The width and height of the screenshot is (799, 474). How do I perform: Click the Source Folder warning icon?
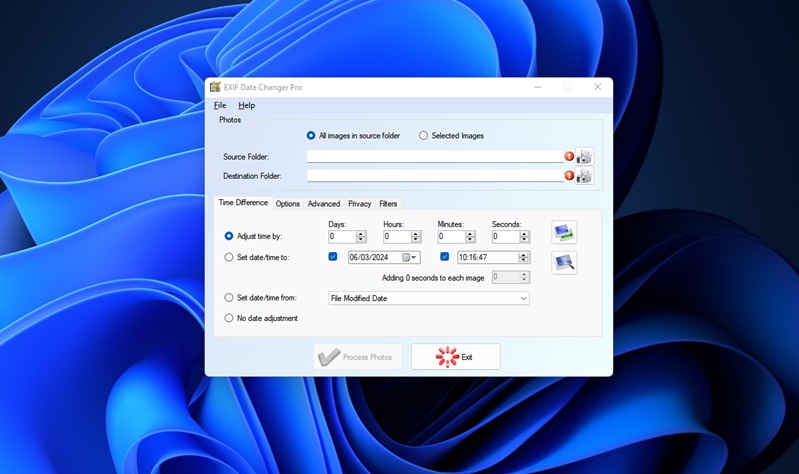click(x=569, y=156)
